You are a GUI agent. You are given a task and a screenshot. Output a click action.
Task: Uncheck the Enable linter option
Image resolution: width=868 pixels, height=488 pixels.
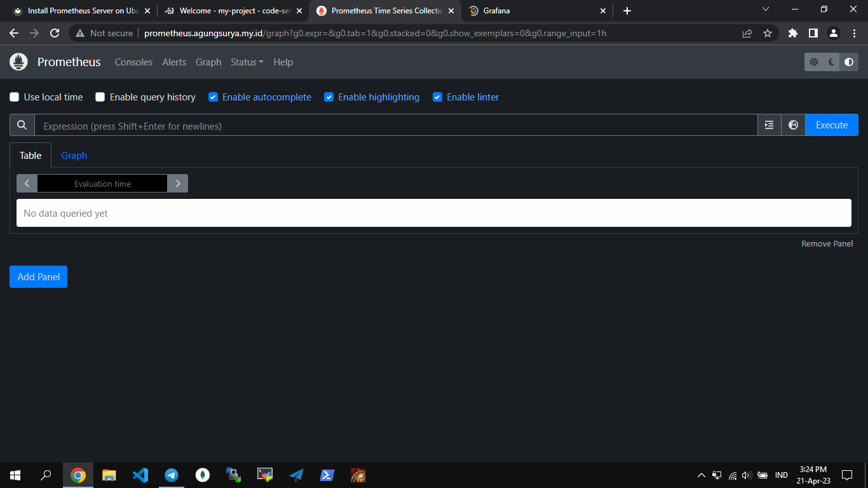coord(438,97)
